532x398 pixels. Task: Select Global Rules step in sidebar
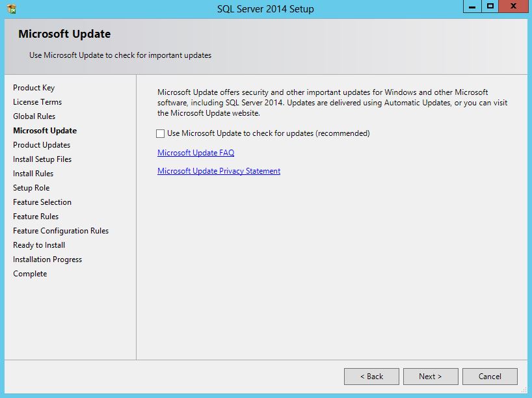34,116
